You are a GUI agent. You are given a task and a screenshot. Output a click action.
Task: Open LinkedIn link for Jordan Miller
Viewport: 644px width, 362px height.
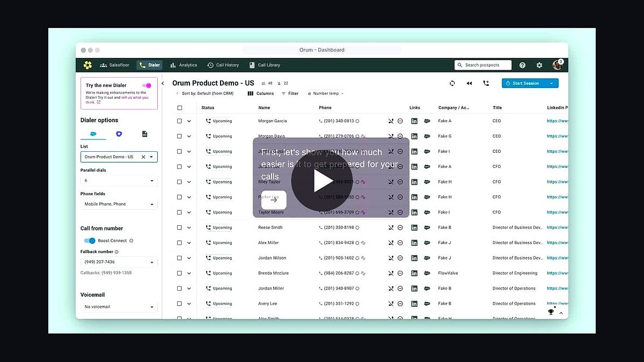[414, 288]
